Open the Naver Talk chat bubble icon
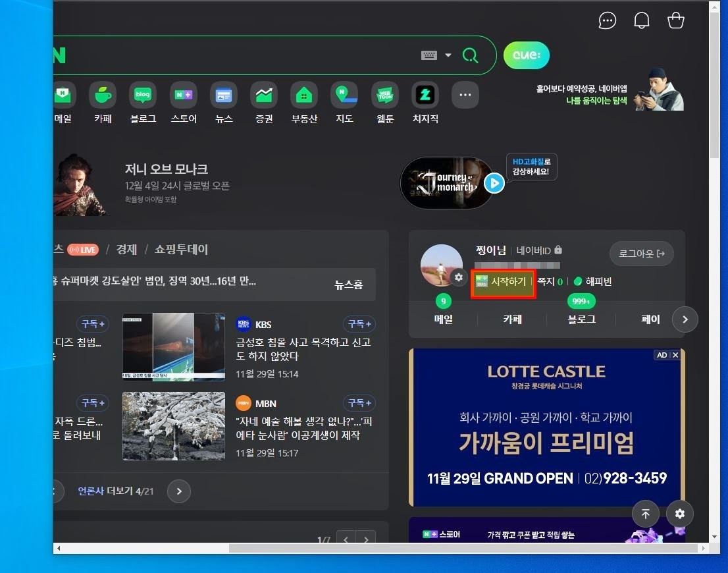Image resolution: width=728 pixels, height=573 pixels. click(x=608, y=20)
